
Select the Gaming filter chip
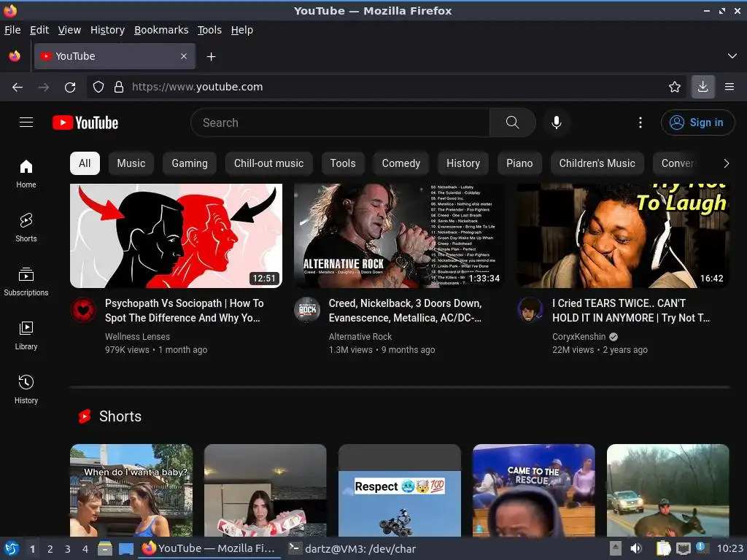pos(190,163)
